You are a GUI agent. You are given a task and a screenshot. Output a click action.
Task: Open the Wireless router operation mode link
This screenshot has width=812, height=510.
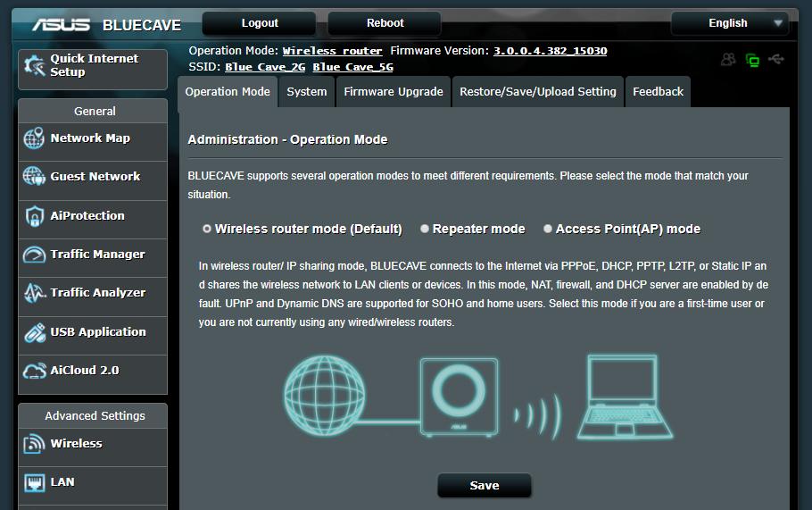[x=332, y=51]
